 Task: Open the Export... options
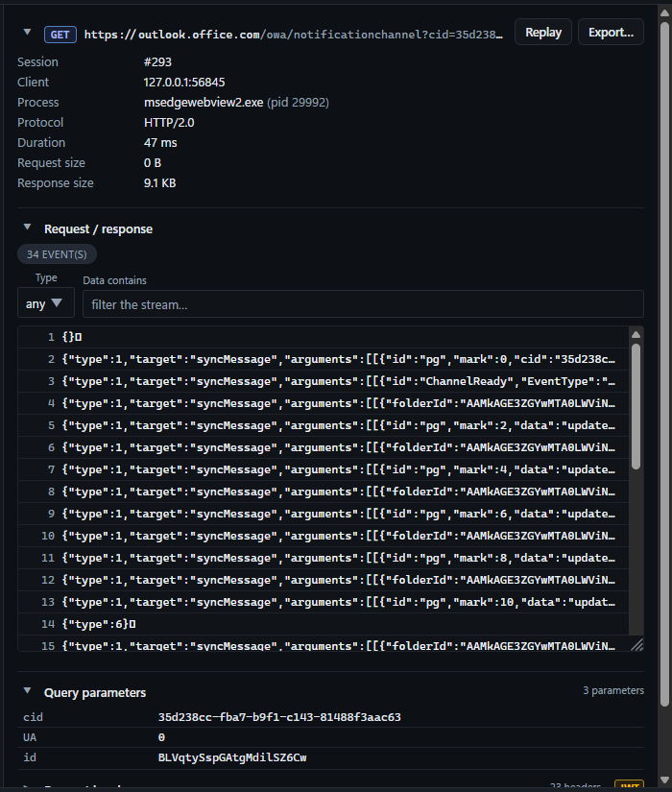(x=611, y=33)
